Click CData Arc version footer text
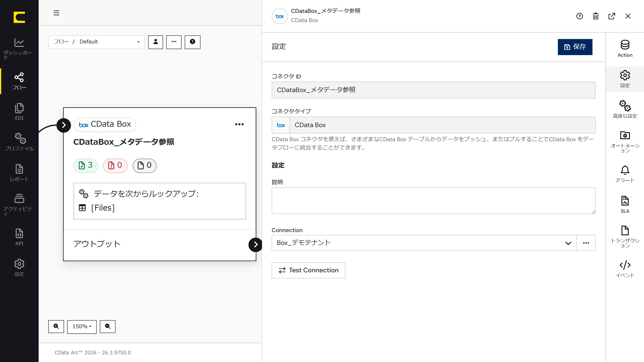The image size is (644, 362). point(93,353)
